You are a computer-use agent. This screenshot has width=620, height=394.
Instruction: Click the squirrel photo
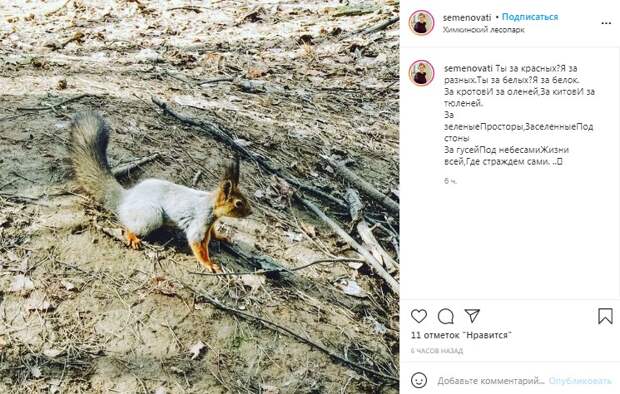point(200,197)
